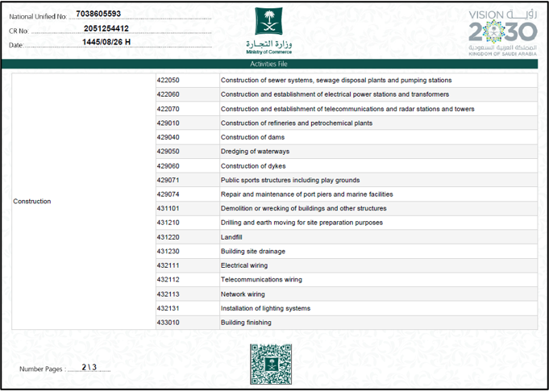Select the Construction category cell
The height and width of the screenshot is (392, 549).
(84, 201)
